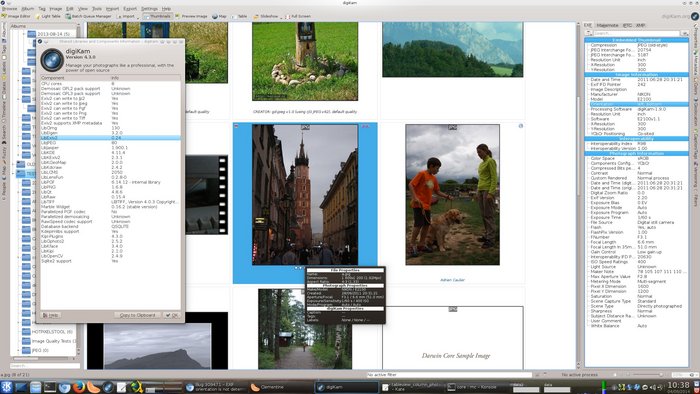Open the Slideshow dropdown arrow
Screen dimensions: 700x394
point(281,17)
